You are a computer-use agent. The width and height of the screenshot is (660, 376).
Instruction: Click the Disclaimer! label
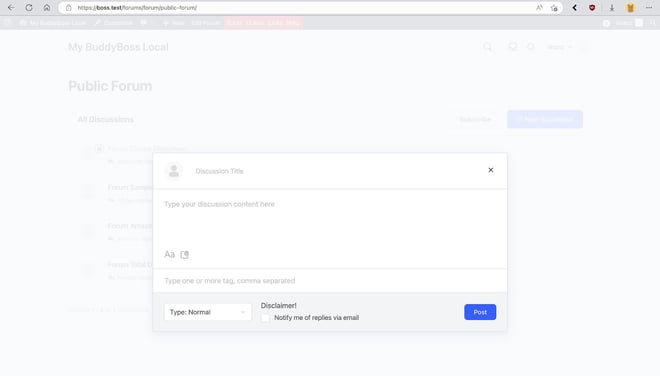click(x=278, y=305)
